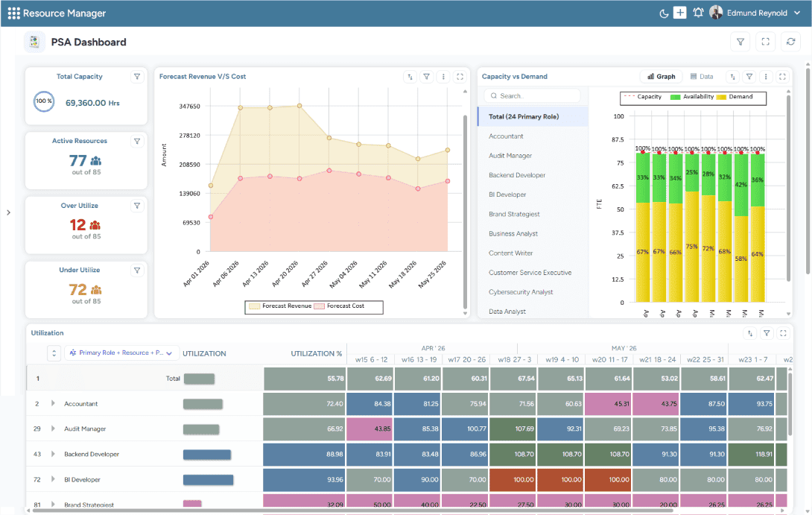The width and height of the screenshot is (812, 515).
Task: Click the w15 6 - 12 week header
Action: 371,359
